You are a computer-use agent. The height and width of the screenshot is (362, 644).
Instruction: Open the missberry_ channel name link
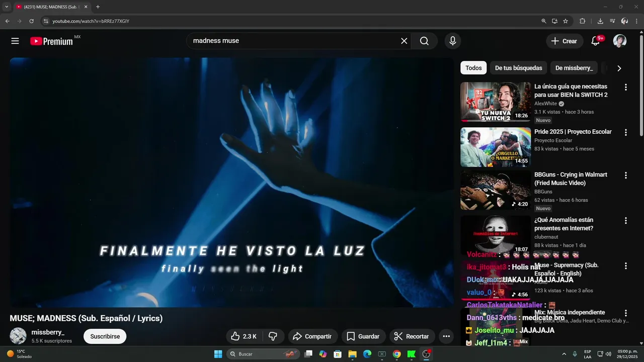coord(48,332)
